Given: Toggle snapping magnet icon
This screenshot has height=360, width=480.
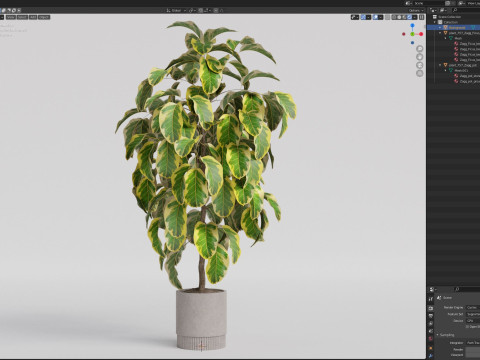Looking at the screenshot, I should (201, 10).
